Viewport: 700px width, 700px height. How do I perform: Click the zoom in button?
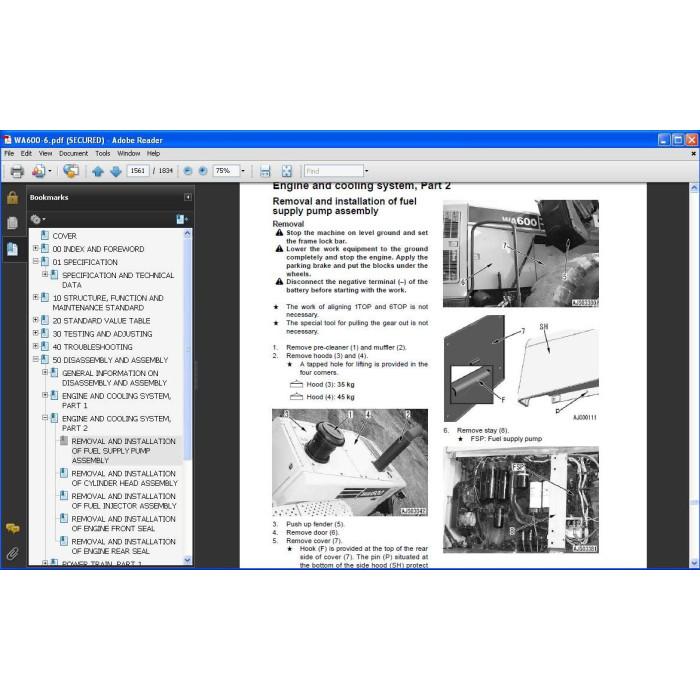point(203,171)
